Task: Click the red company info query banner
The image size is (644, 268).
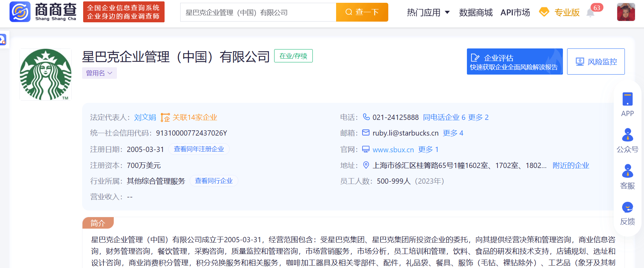Action: 124,12
